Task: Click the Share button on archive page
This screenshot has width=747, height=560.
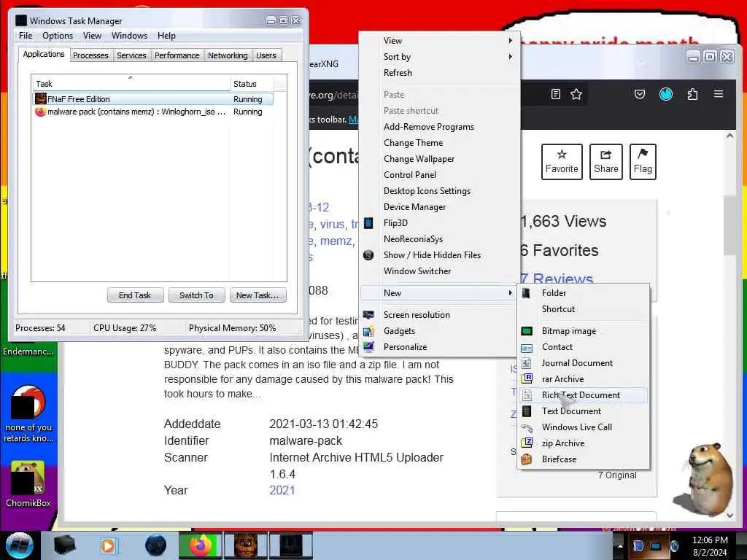Action: [x=605, y=161]
